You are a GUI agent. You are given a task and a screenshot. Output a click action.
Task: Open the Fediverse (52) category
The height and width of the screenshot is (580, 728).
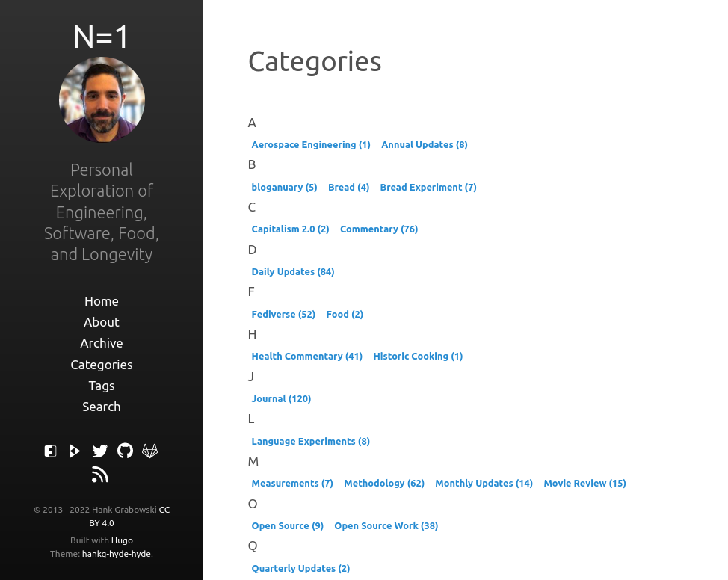[283, 315]
